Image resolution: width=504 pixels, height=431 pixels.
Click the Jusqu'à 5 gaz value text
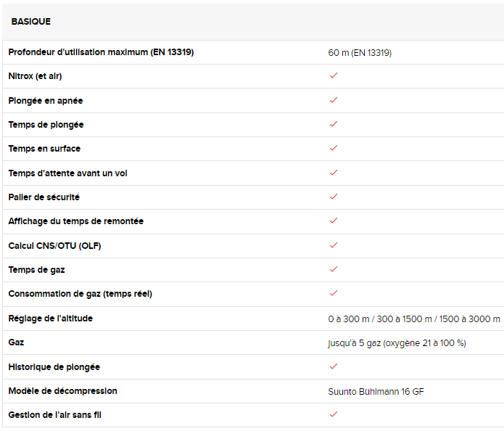397,343
